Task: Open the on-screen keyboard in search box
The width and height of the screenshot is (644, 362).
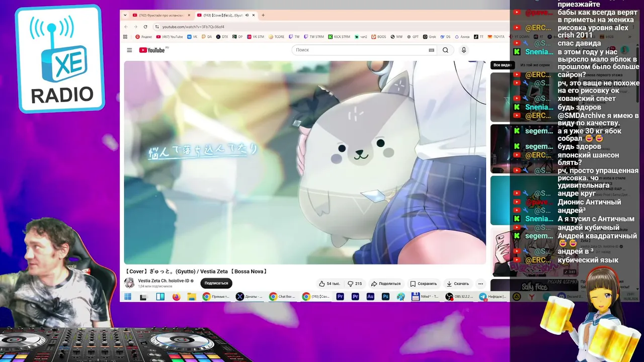Action: (431, 50)
